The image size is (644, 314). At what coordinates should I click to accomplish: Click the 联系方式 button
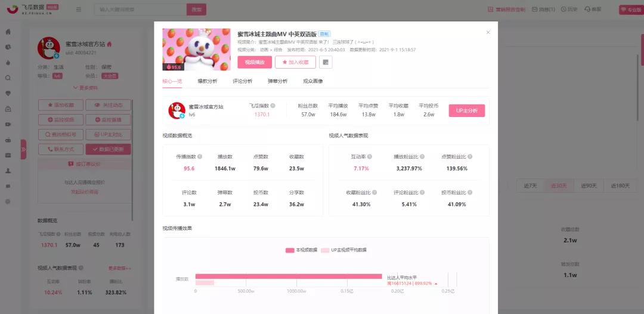point(61,149)
